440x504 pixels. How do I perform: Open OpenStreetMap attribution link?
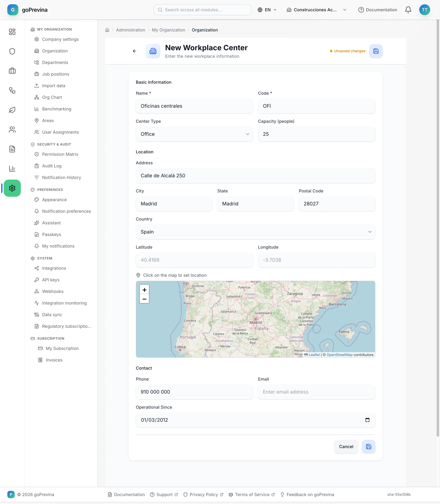(339, 355)
